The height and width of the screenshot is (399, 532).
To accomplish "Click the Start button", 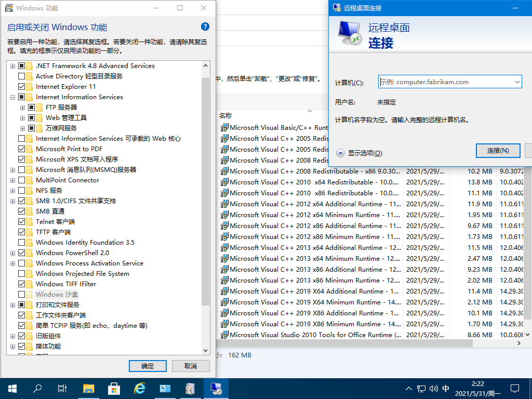I will pos(11,388).
